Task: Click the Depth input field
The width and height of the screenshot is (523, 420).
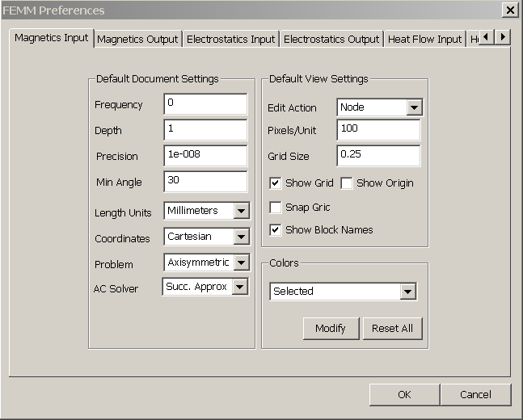Action: coord(206,130)
